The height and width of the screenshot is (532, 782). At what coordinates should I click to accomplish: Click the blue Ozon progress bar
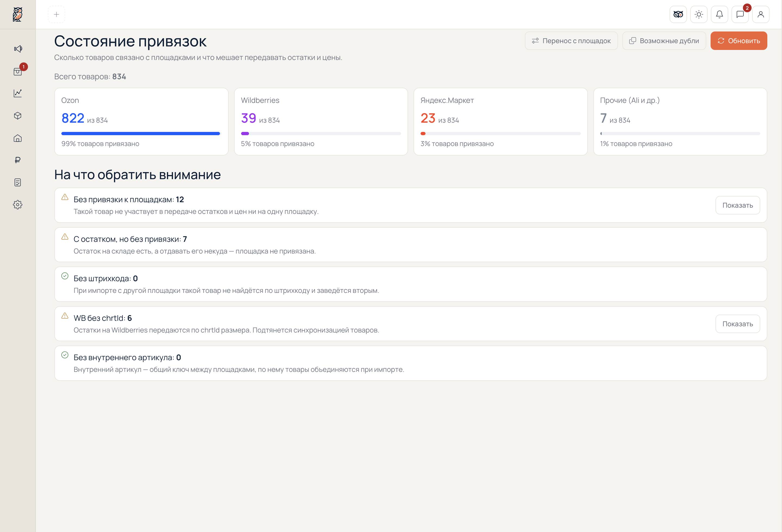click(141, 134)
